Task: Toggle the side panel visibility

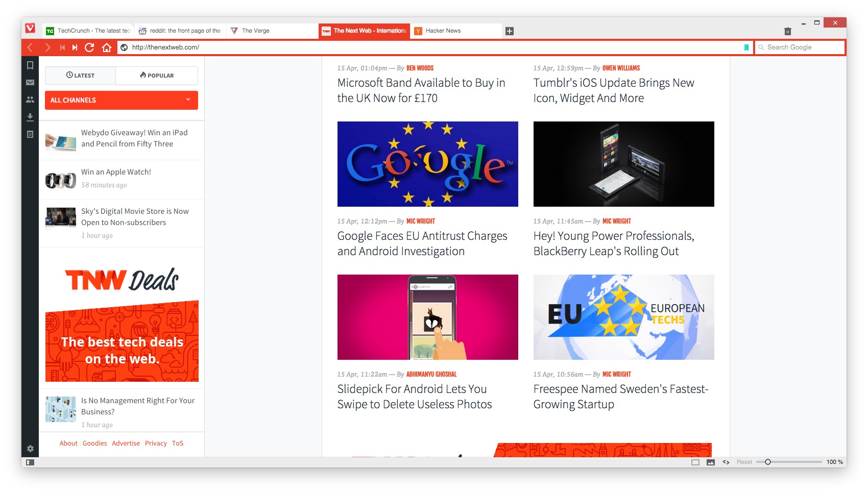Action: [30, 462]
